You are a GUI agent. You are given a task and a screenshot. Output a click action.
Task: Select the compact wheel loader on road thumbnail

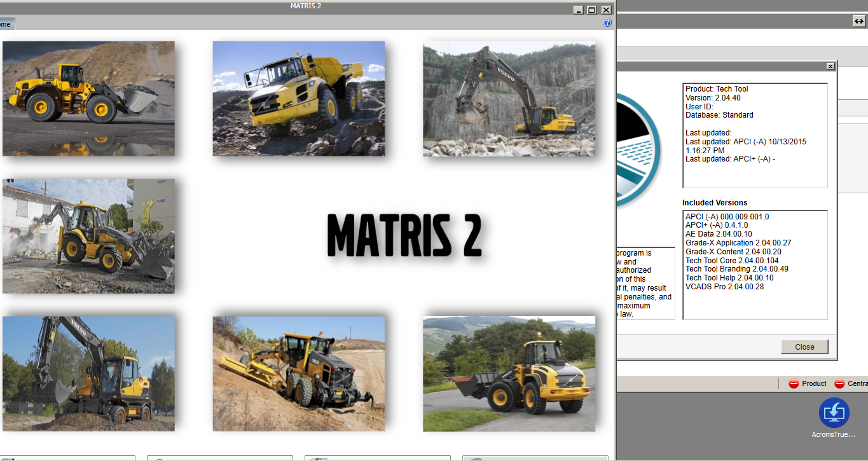coord(509,373)
